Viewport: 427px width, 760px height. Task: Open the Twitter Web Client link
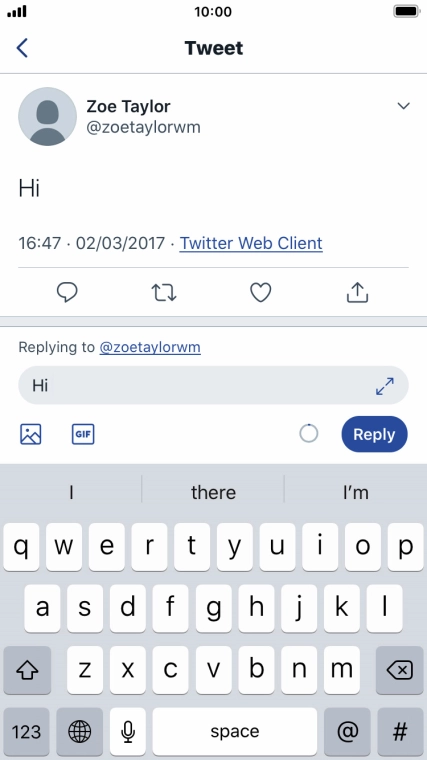click(x=251, y=243)
